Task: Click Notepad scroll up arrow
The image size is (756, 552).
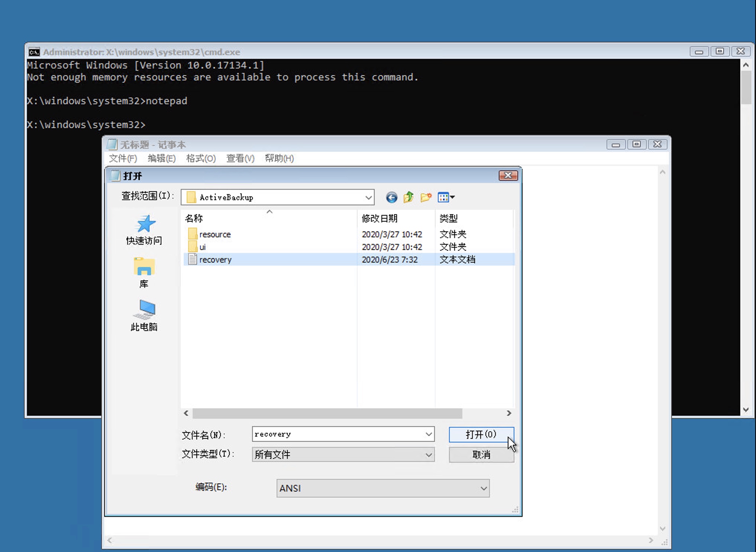Action: [x=662, y=172]
